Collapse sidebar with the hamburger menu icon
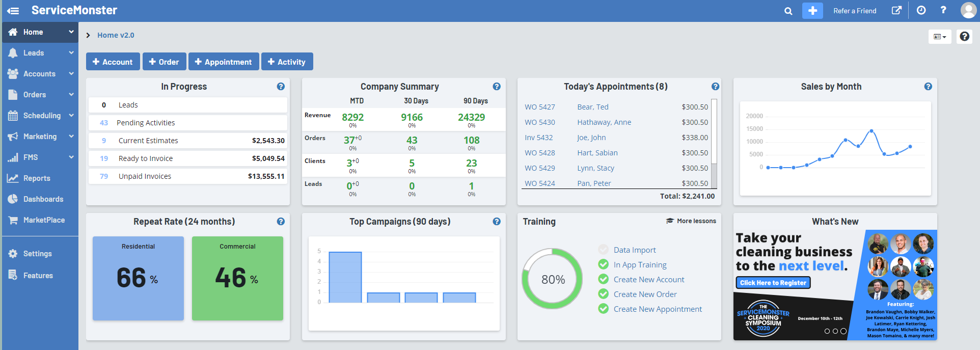Screen dimensions: 980x350 (13, 11)
